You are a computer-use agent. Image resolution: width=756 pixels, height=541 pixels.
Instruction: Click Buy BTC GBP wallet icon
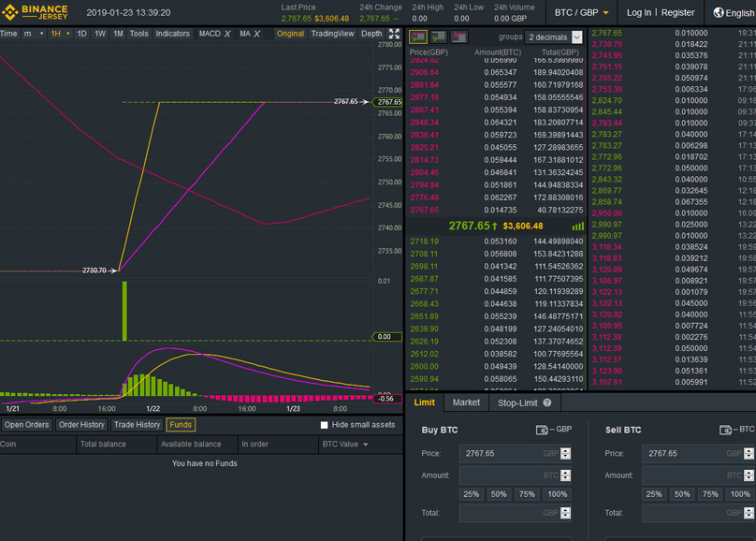542,430
